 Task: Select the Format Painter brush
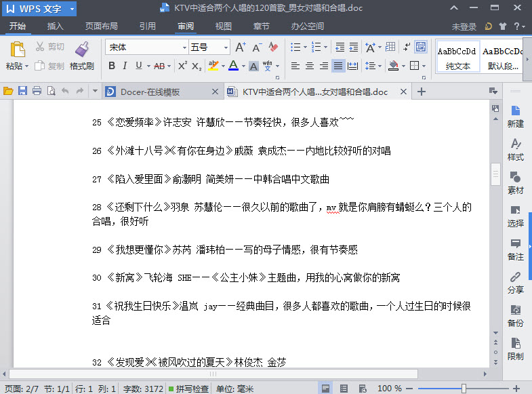coord(82,49)
